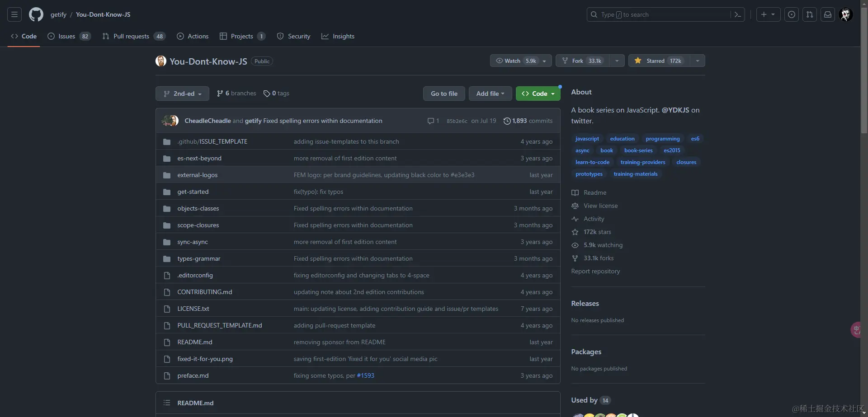This screenshot has height=417, width=868.
Task: Fork the repository with the Fork button
Action: pyautogui.click(x=582, y=61)
